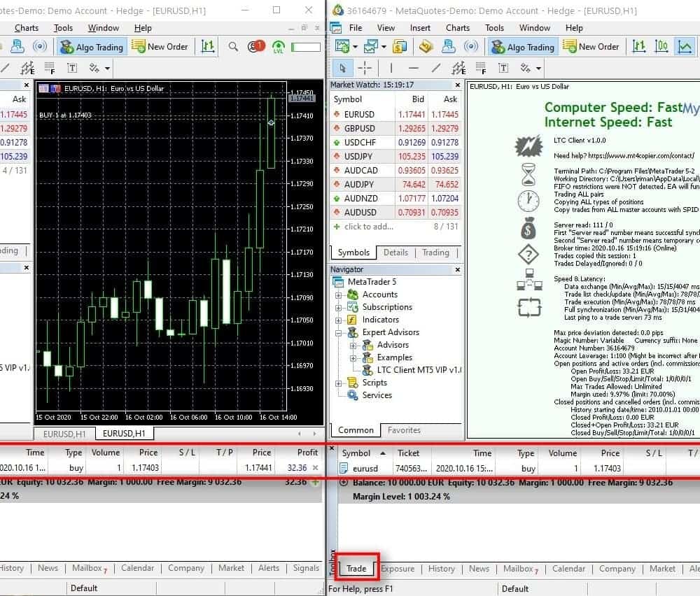Expand the Examples subfolder
Image resolution: width=700 pixels, height=596 pixels.
(353, 358)
